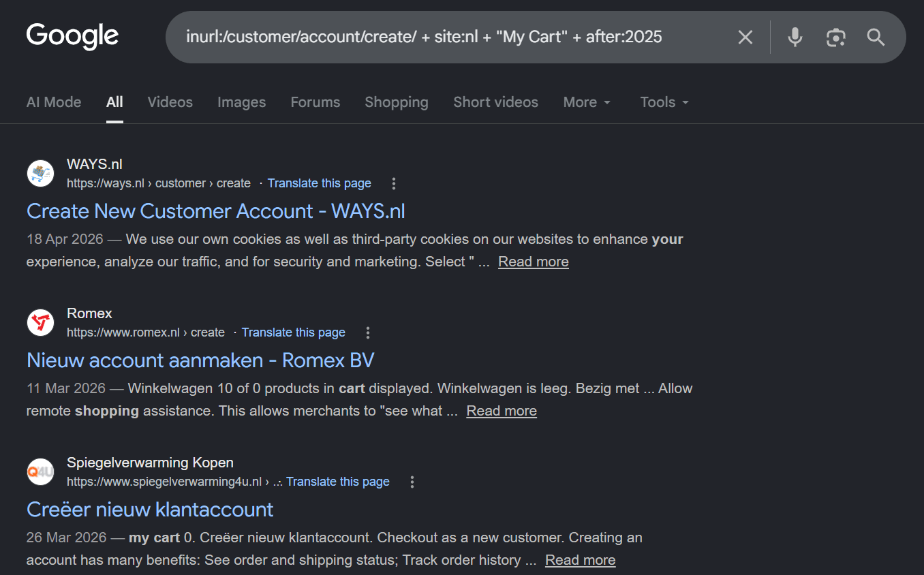Open three-dot menu for Spiegelverwarming result
The width and height of the screenshot is (924, 575).
pyautogui.click(x=412, y=482)
